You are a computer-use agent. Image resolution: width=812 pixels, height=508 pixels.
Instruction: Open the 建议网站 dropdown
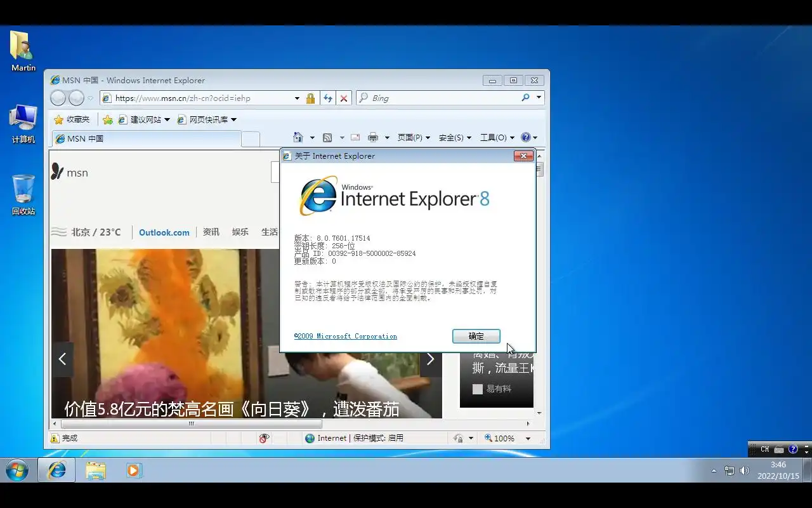point(144,119)
